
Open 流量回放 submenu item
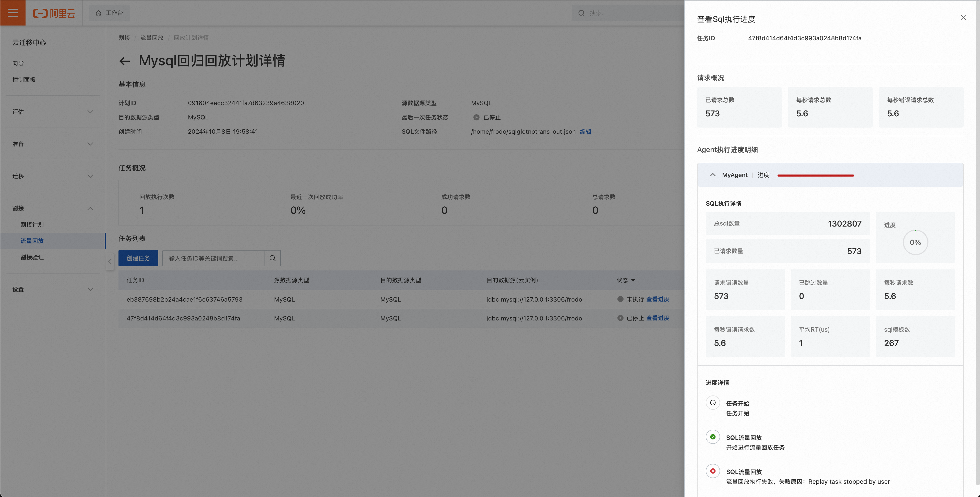[x=53, y=241]
